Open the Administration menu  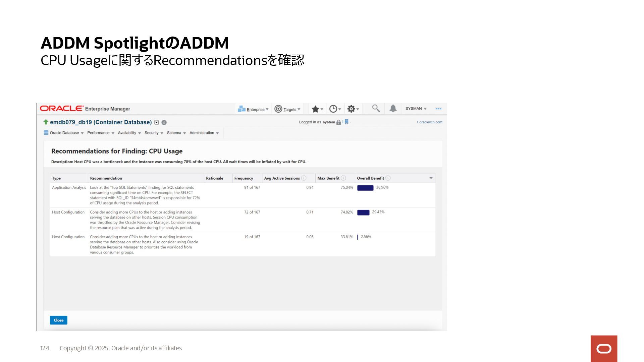coord(204,133)
